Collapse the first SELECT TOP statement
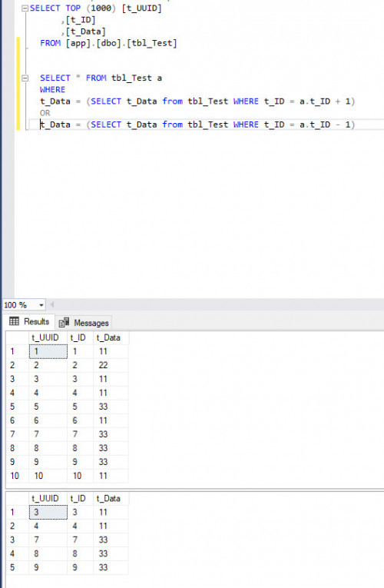The width and height of the screenshot is (384, 588). coord(25,8)
